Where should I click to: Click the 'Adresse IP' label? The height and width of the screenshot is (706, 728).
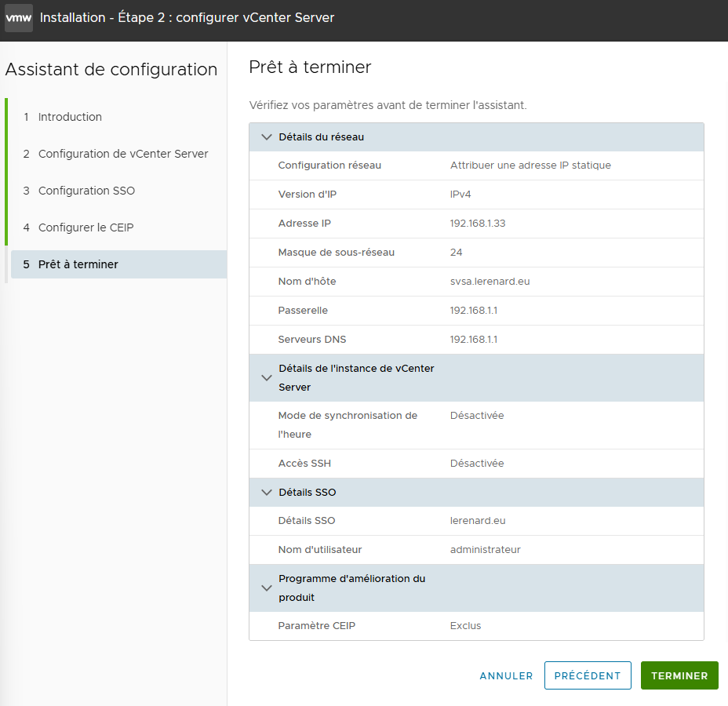pos(304,224)
